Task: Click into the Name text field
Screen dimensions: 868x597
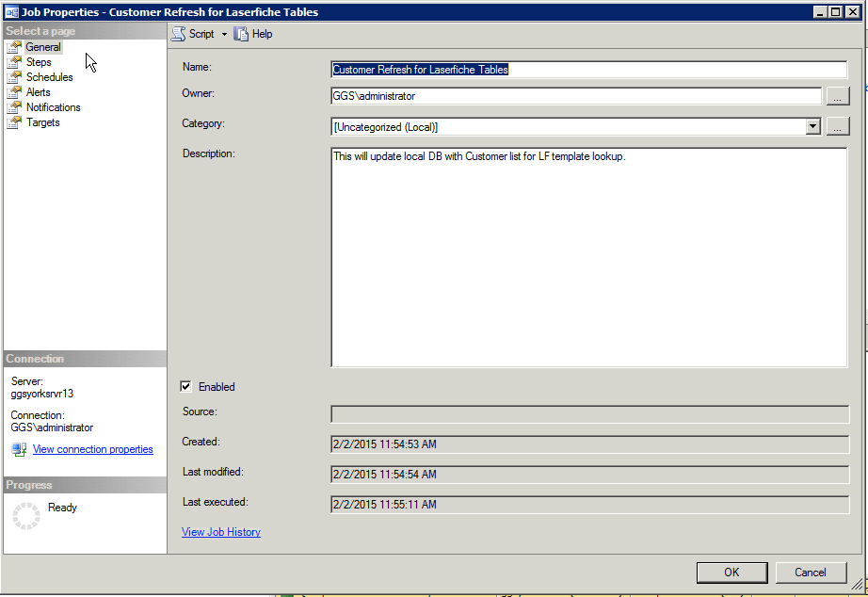Action: tap(589, 70)
